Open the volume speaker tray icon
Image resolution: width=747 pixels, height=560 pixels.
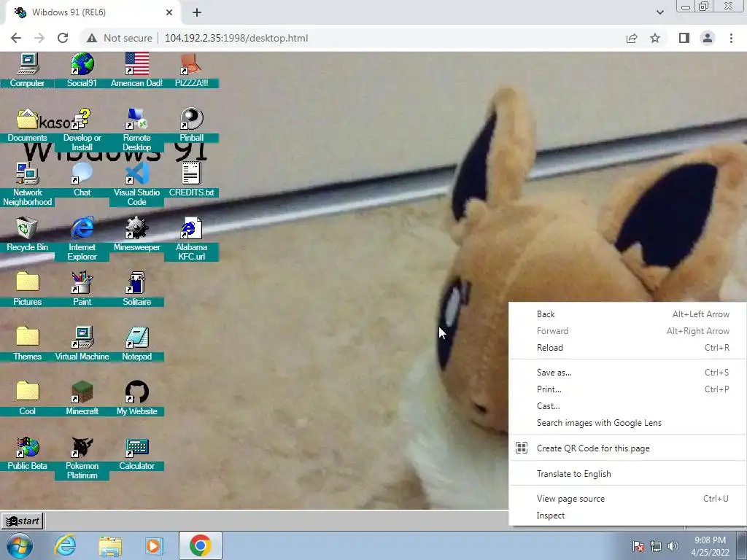(673, 546)
